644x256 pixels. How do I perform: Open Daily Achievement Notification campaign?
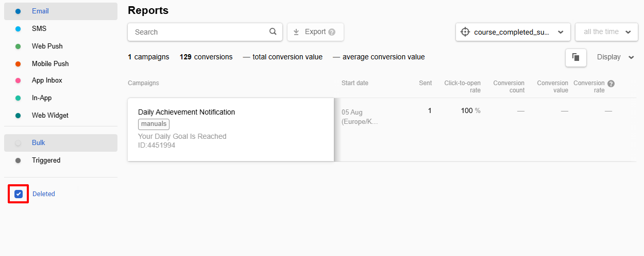tap(187, 112)
